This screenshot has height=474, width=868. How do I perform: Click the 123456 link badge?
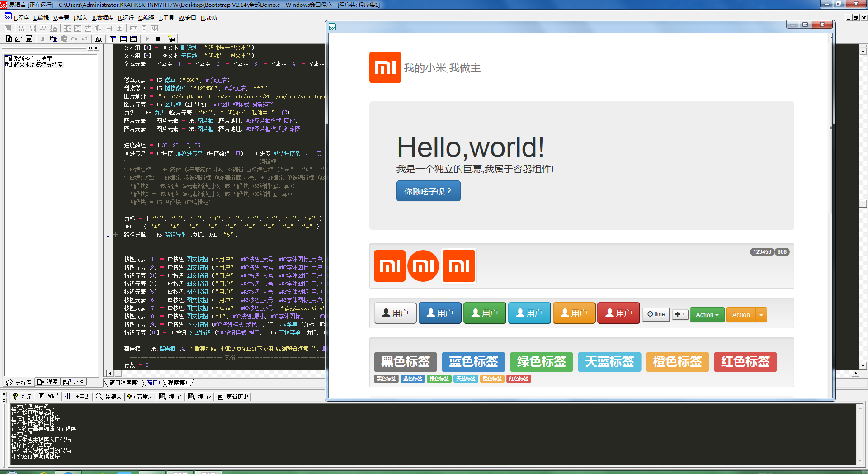pyautogui.click(x=762, y=252)
